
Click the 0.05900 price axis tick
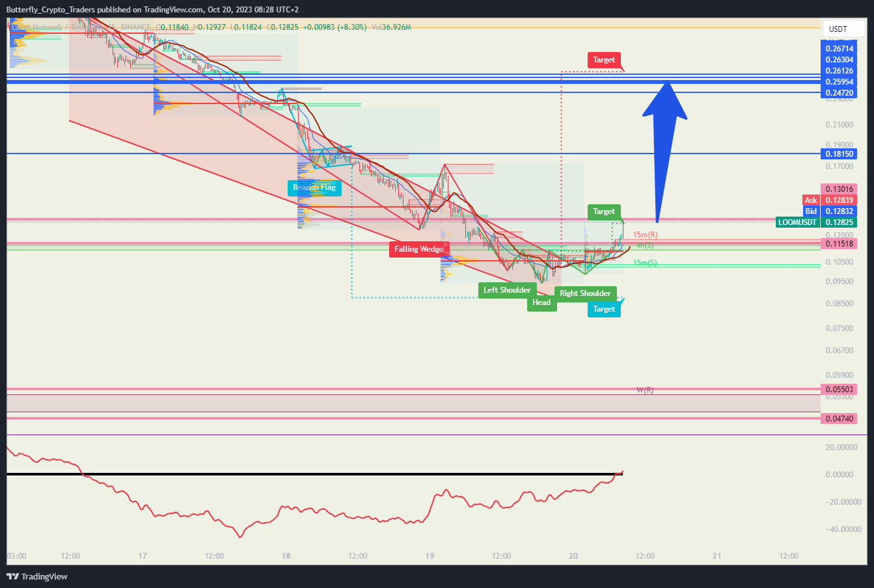[840, 375]
